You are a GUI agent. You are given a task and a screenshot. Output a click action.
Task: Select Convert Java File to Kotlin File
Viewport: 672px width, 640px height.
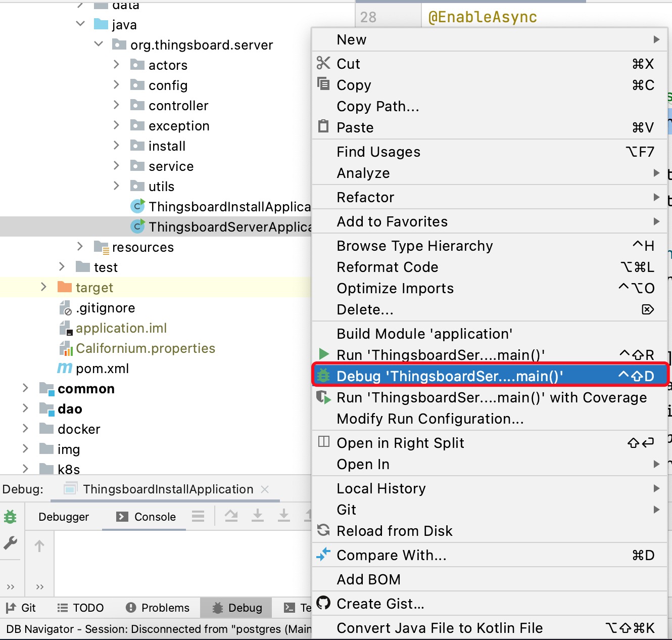[x=489, y=628]
